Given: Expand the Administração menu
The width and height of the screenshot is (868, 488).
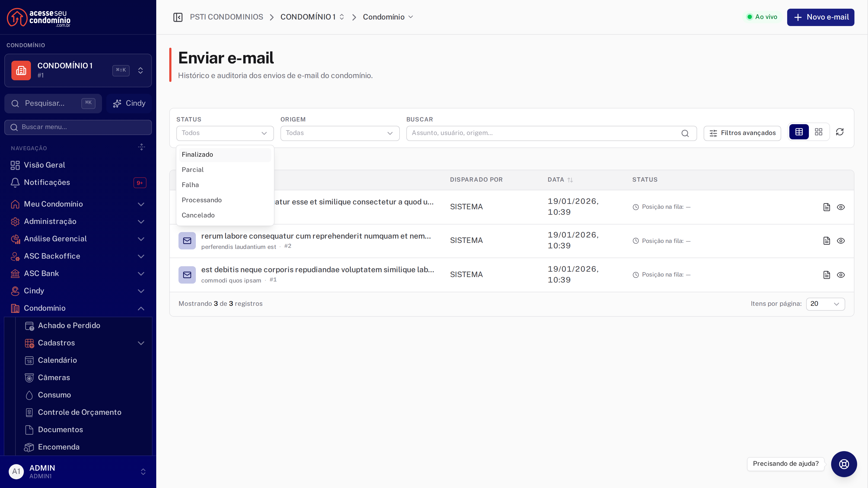Looking at the screenshot, I should pos(78,221).
